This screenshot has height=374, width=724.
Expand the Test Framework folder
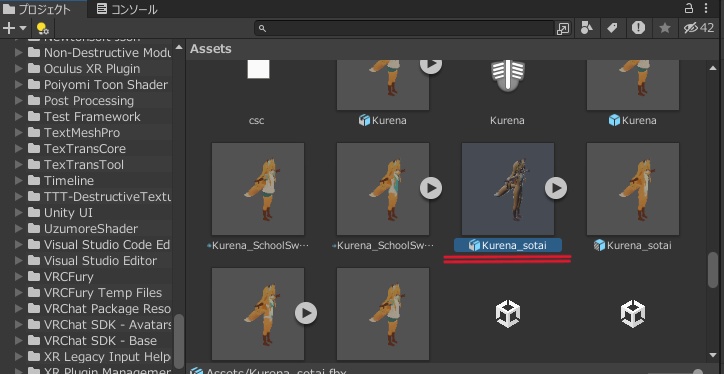pyautogui.click(x=18, y=117)
